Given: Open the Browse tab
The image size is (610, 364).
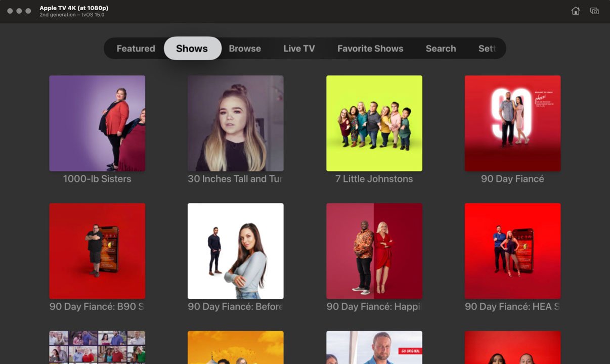Looking at the screenshot, I should (x=245, y=49).
